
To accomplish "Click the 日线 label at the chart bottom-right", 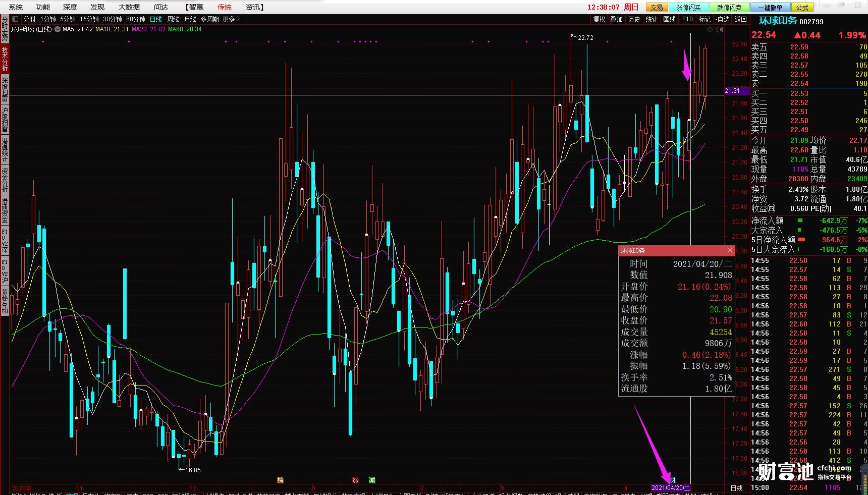I will pos(737,488).
